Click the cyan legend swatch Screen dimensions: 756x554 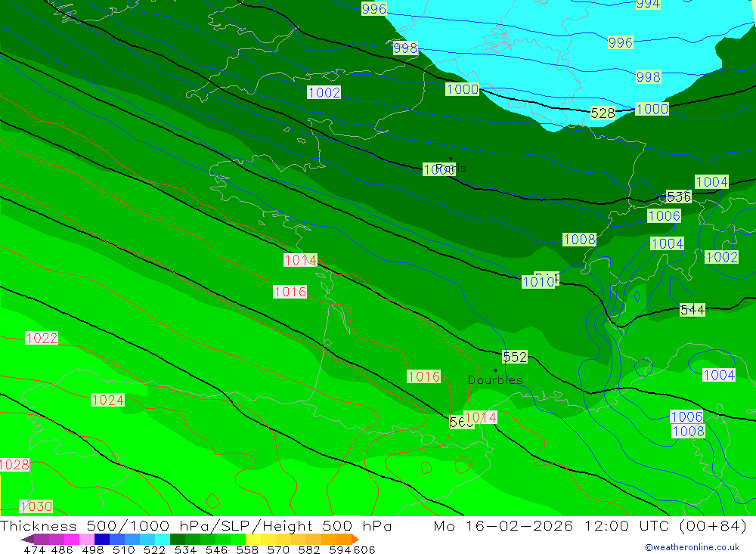163,539
